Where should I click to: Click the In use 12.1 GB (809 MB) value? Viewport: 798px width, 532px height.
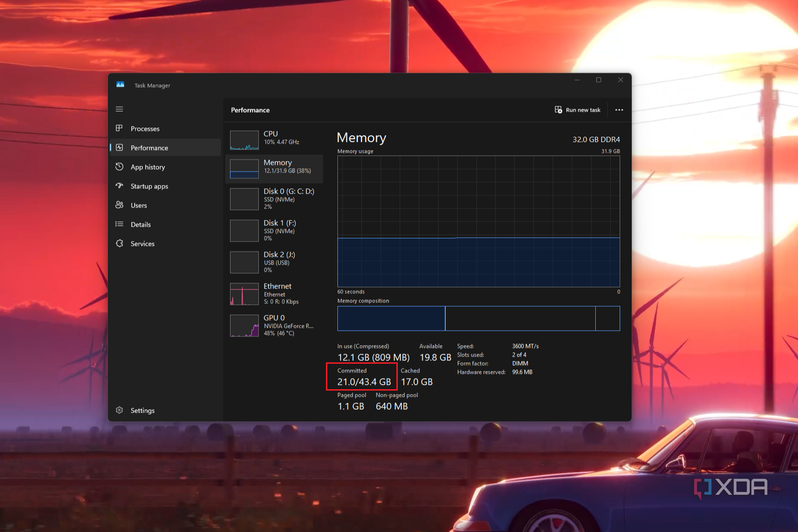pos(373,357)
